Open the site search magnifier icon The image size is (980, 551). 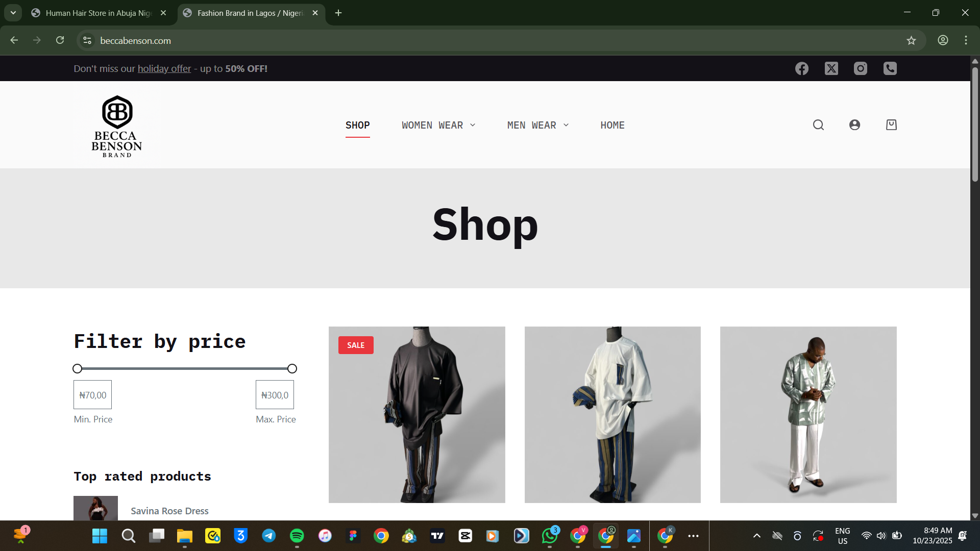[818, 125]
